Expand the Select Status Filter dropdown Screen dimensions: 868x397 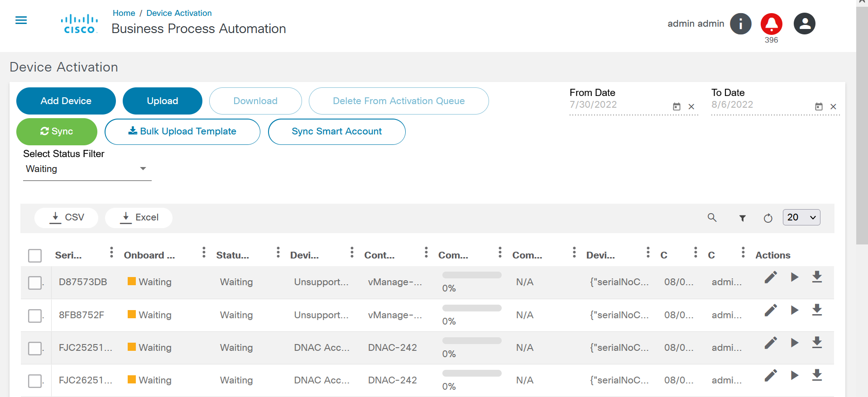click(87, 169)
